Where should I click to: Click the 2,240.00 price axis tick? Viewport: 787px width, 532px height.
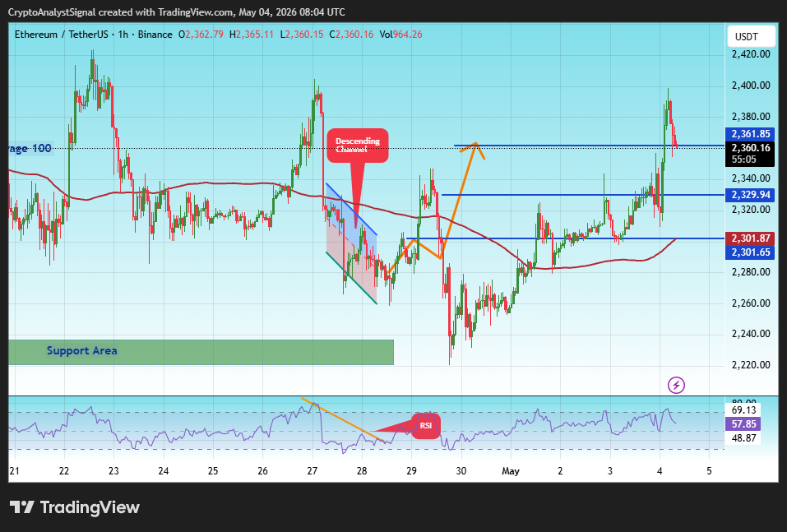click(x=751, y=334)
